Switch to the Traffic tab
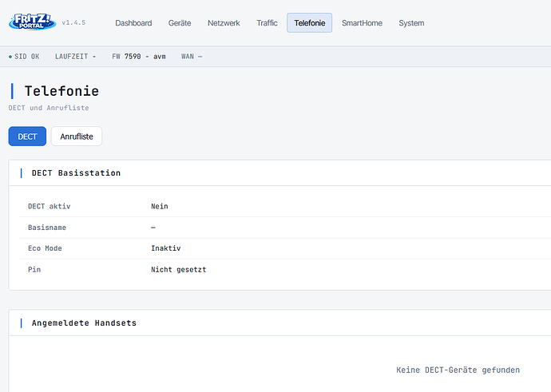This screenshot has width=551, height=392. (267, 23)
